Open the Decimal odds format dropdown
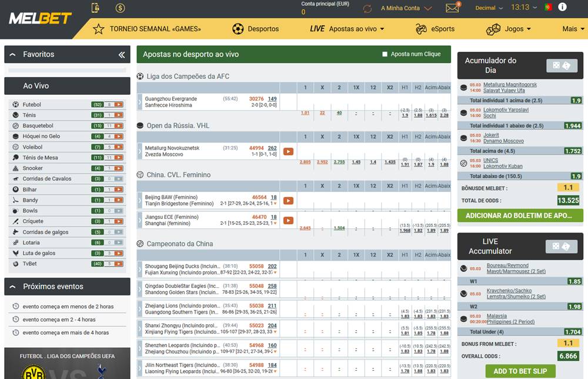This screenshot has width=588, height=379. point(489,8)
